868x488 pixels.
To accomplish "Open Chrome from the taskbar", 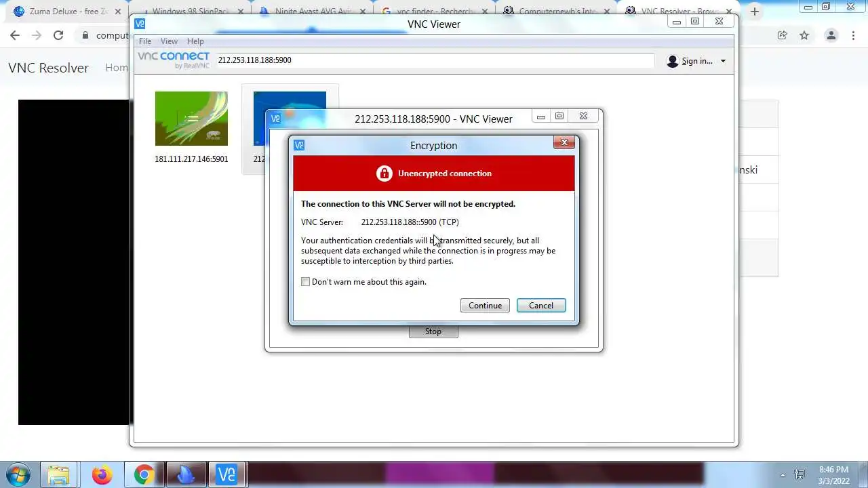I will (x=144, y=474).
